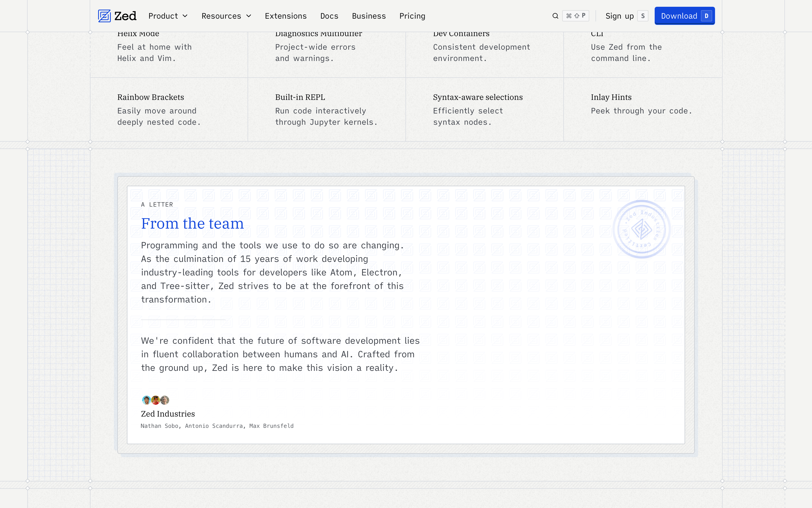Expand the Resources dropdown menu
812x508 pixels.
tap(226, 16)
